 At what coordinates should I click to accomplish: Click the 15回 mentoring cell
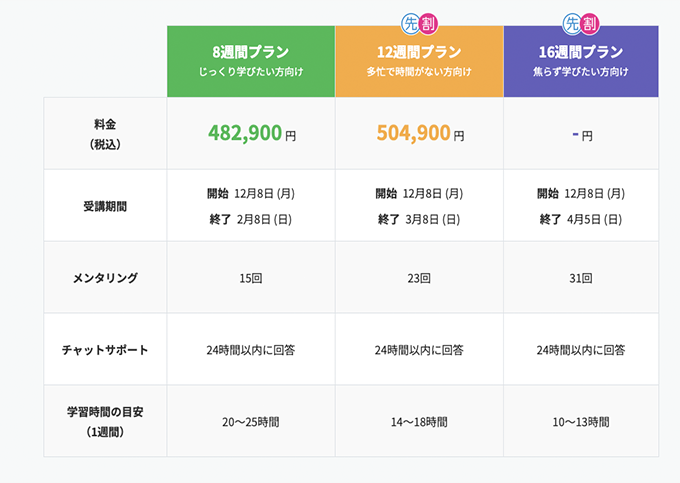click(251, 277)
